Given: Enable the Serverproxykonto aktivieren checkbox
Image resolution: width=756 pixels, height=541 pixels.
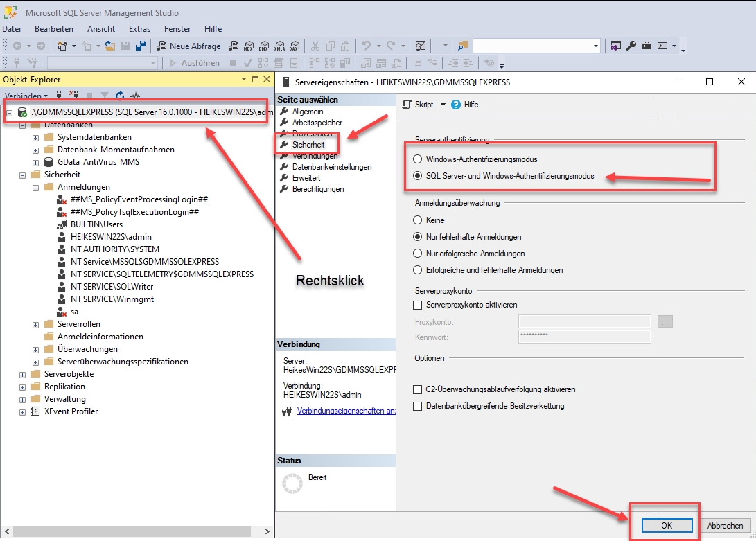Looking at the screenshot, I should 418,305.
